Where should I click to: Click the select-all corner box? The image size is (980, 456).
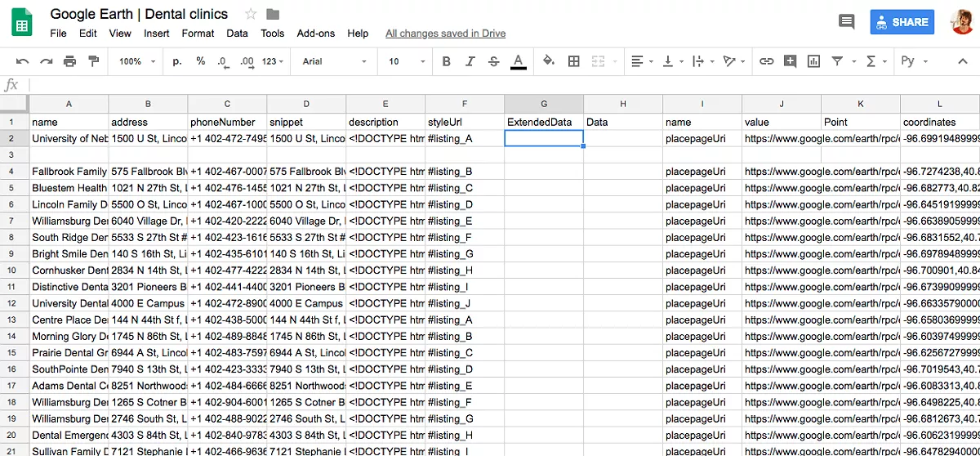(14, 104)
